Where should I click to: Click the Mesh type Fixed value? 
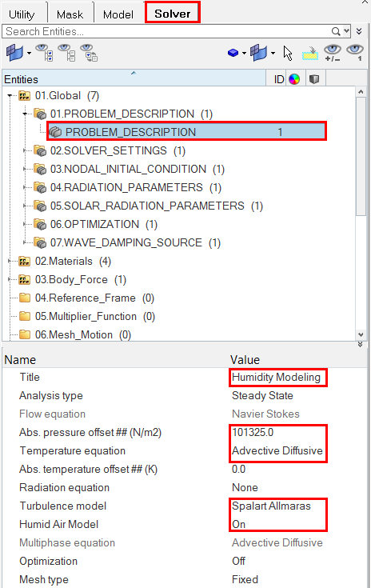point(245,579)
